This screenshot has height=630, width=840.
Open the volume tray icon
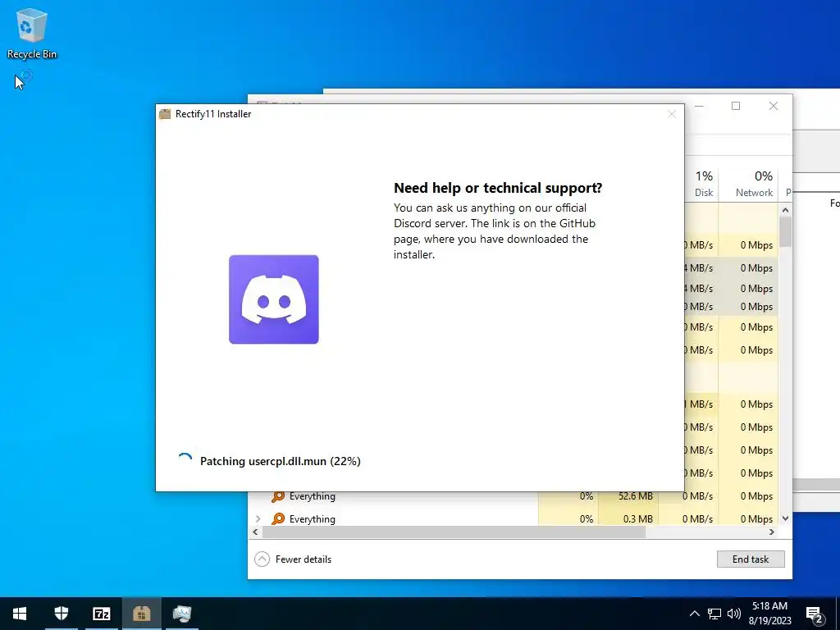click(734, 614)
